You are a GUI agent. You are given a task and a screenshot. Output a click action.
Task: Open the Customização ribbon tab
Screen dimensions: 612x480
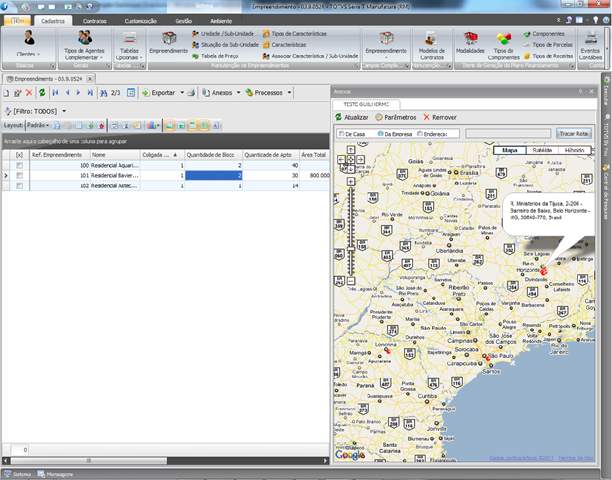pos(141,21)
